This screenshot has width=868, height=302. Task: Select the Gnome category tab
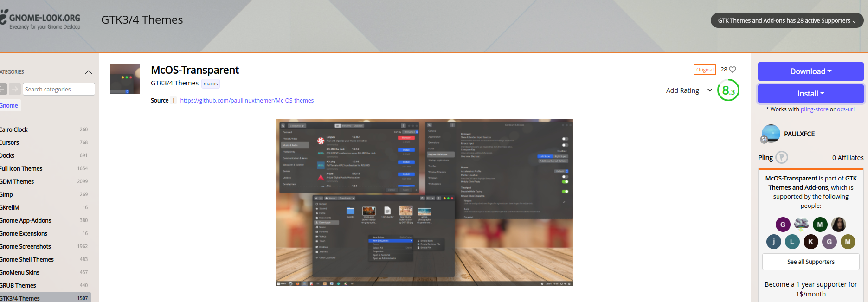click(9, 106)
